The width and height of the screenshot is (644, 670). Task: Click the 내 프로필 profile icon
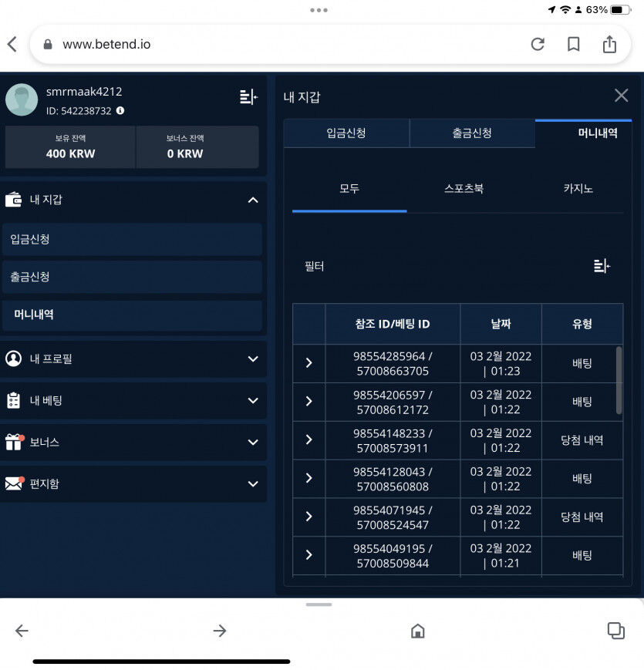pos(13,359)
